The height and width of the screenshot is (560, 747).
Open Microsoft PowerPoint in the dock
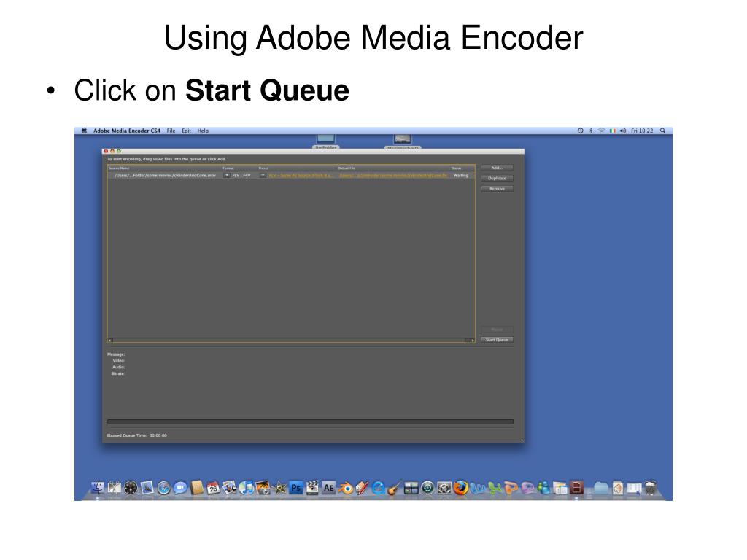coord(511,488)
